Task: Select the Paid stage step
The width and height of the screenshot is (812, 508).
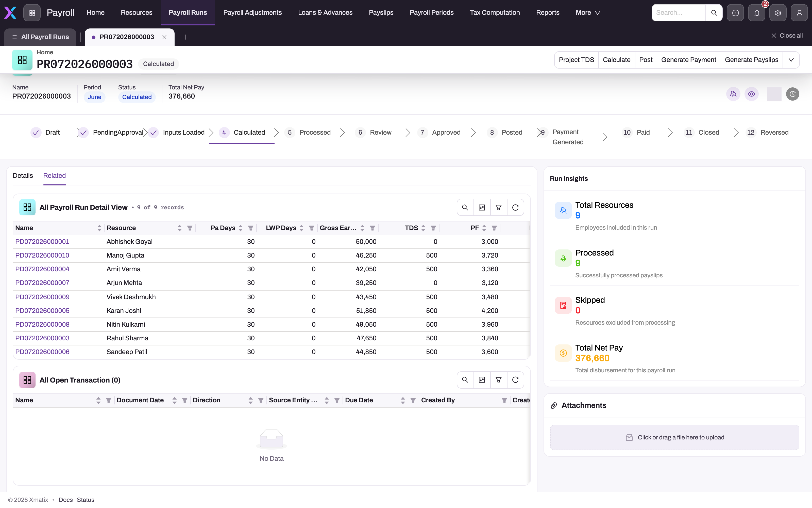Action: point(636,132)
